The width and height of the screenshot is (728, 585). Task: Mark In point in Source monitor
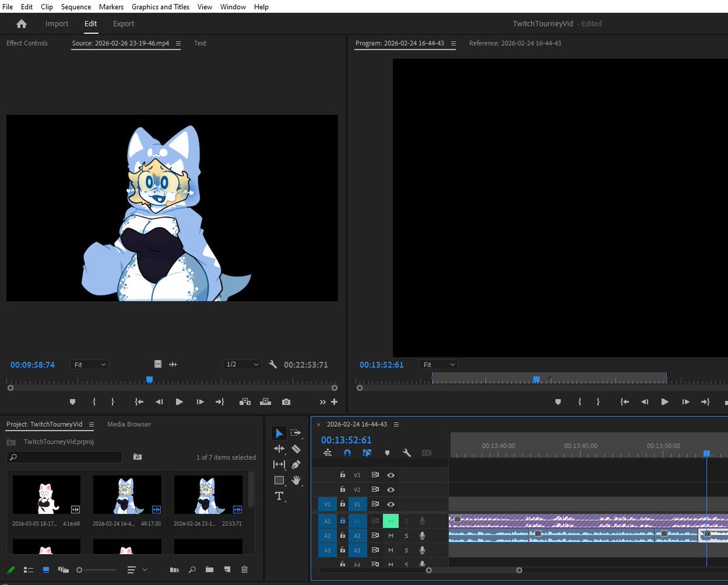coord(94,402)
